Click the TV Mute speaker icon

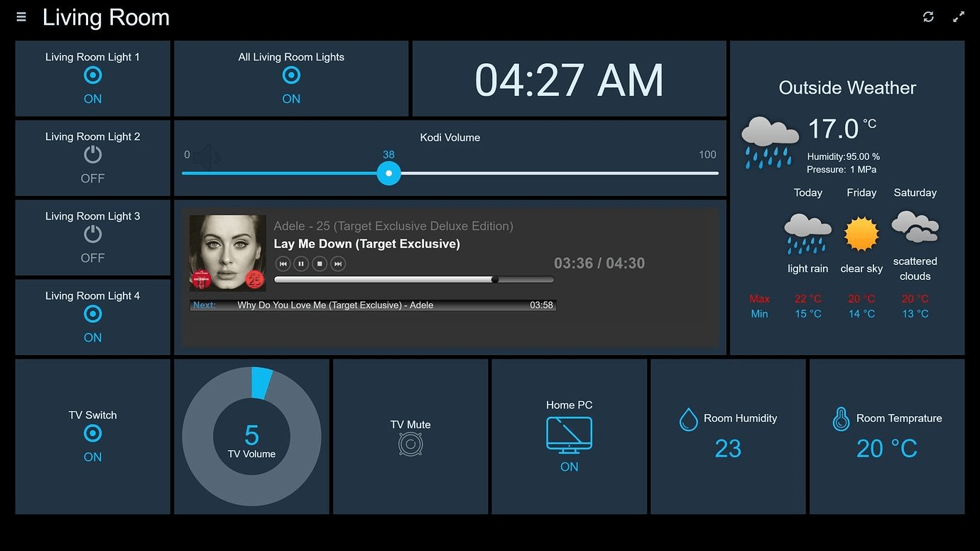[410, 444]
